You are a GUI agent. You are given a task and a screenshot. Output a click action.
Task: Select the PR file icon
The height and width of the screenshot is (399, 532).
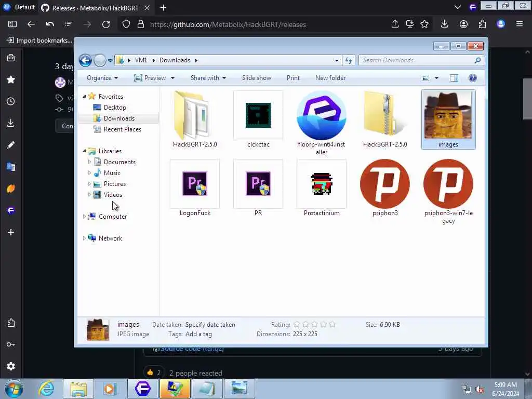[x=258, y=184]
